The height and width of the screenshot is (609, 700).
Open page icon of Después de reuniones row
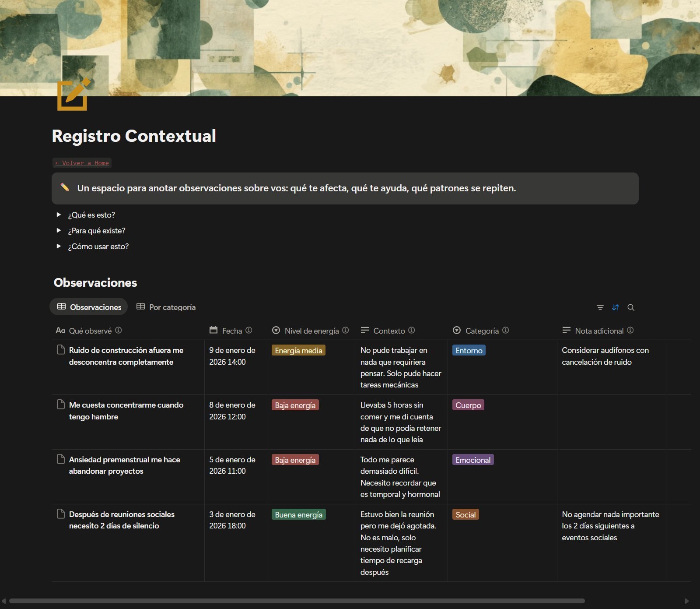pos(61,514)
